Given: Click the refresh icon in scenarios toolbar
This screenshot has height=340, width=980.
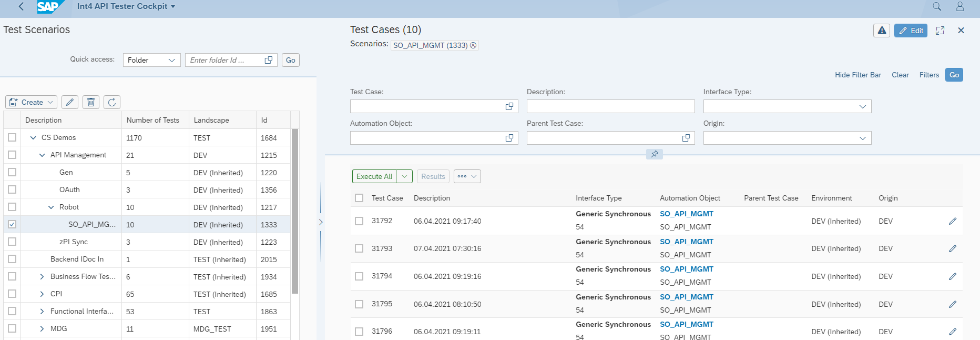Looking at the screenshot, I should pos(112,102).
